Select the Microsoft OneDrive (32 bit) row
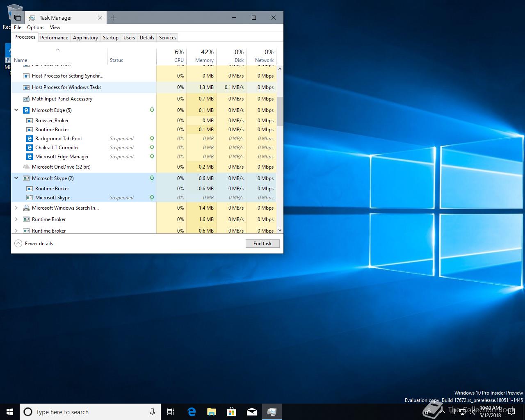The height and width of the screenshot is (420, 525). 144,167
